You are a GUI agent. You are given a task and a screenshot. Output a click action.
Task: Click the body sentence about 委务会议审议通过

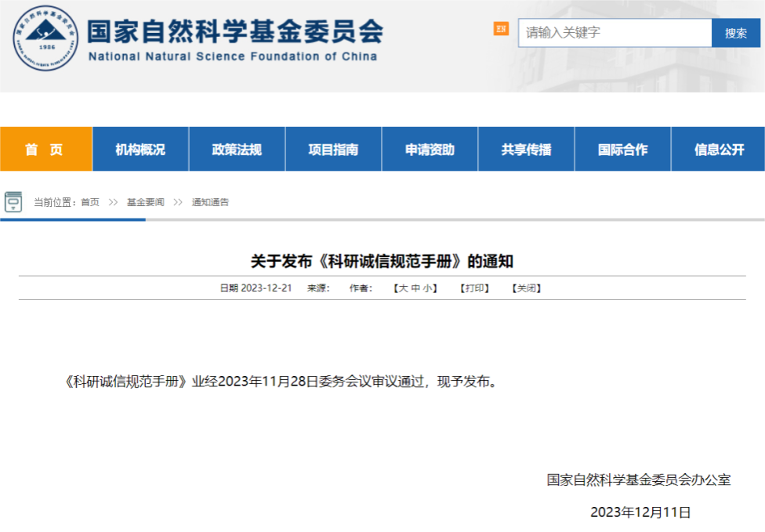click(281, 382)
